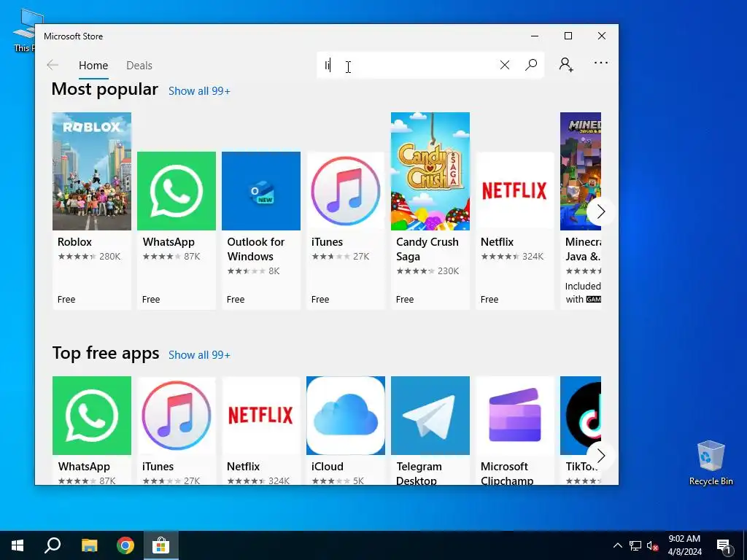Image resolution: width=747 pixels, height=560 pixels.
Task: Show next Top free apps arrow
Action: 600,456
